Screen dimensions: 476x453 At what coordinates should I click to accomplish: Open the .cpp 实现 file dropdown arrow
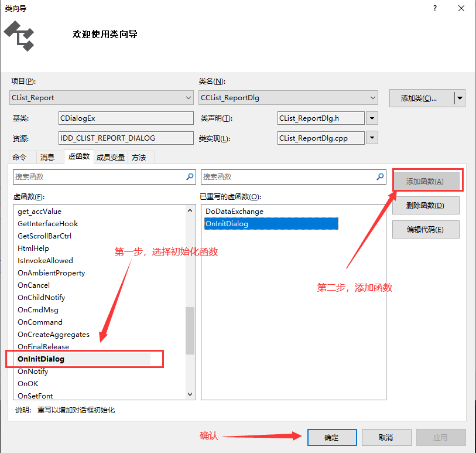tap(371, 138)
